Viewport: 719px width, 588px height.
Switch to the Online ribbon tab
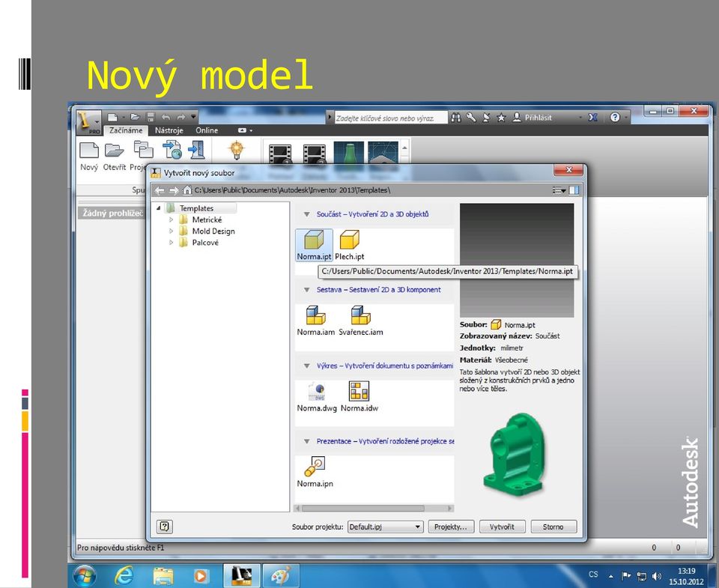[x=207, y=130]
